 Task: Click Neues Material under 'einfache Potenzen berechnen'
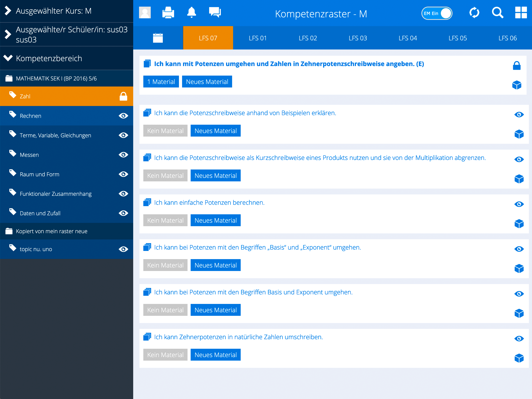coord(216,220)
